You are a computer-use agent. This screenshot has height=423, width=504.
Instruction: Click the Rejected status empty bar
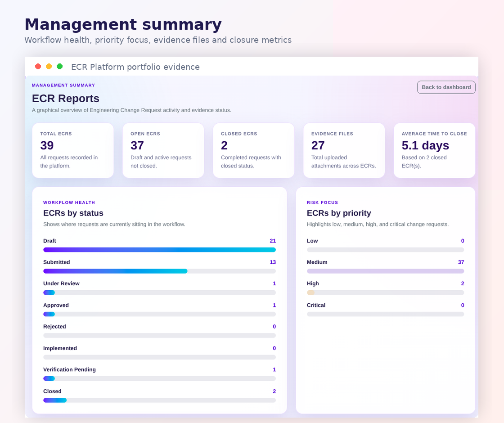point(159,336)
